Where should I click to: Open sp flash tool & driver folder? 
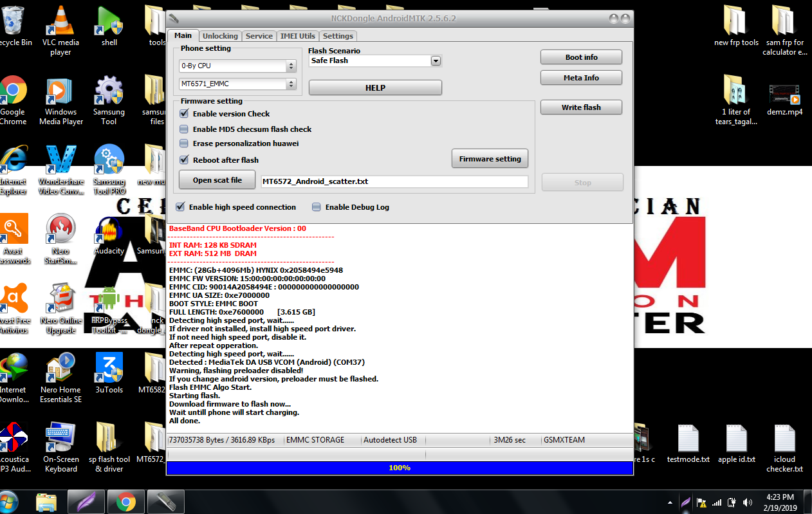click(109, 447)
